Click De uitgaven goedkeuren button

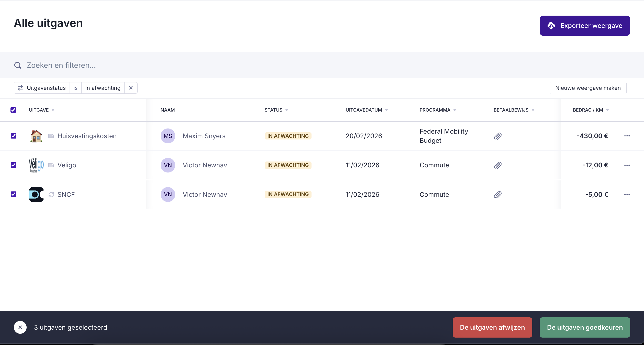point(585,327)
